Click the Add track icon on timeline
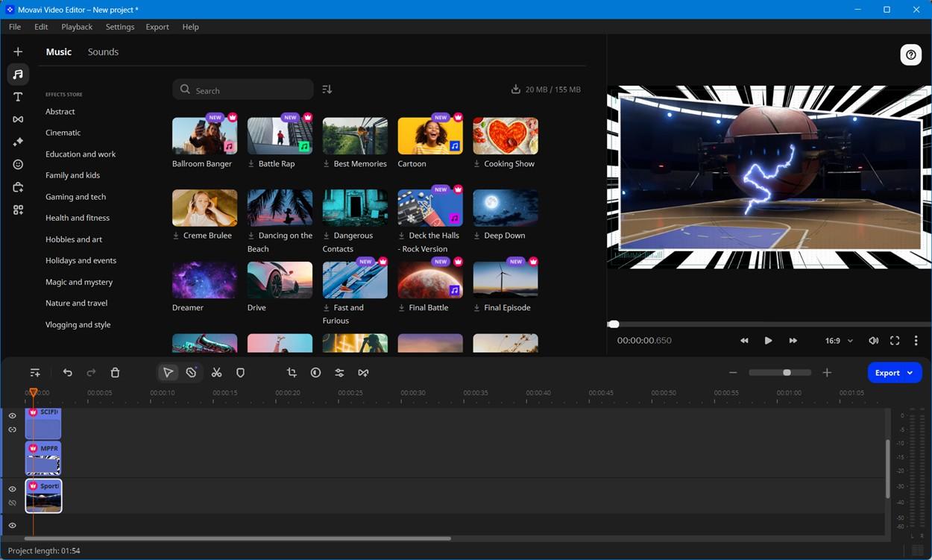The height and width of the screenshot is (560, 932). [x=35, y=373]
